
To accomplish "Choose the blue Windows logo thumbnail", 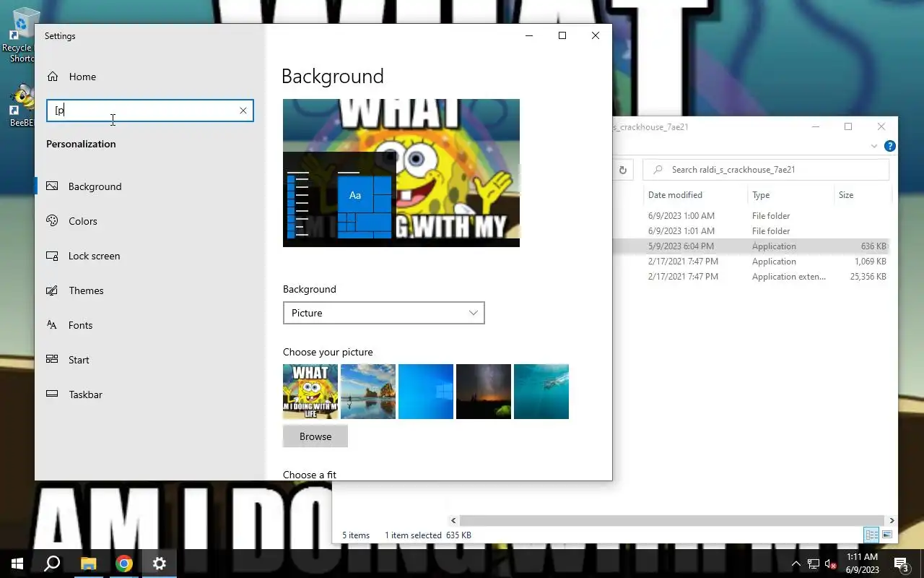I will tap(426, 392).
